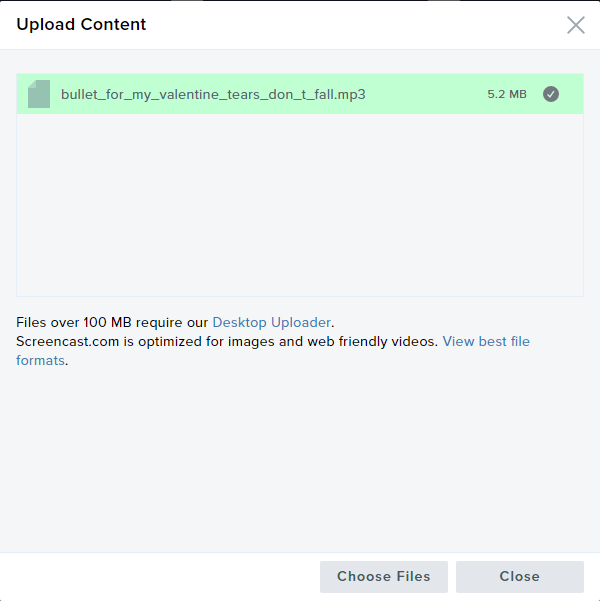Viewport: 600px width, 601px height.
Task: Open the Desktop Uploader link
Action: point(271,322)
